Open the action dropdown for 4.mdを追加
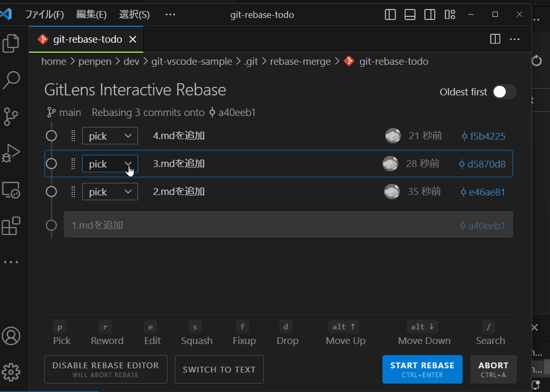 (110, 136)
